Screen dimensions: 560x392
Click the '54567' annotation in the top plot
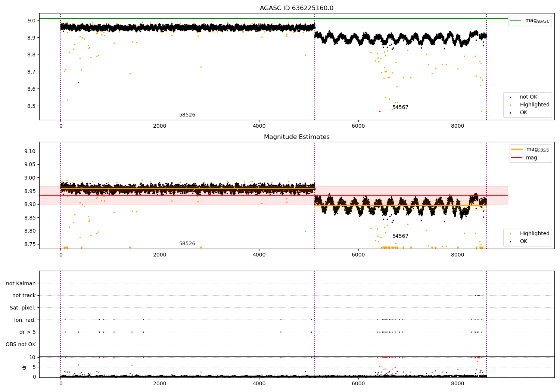[x=400, y=107]
